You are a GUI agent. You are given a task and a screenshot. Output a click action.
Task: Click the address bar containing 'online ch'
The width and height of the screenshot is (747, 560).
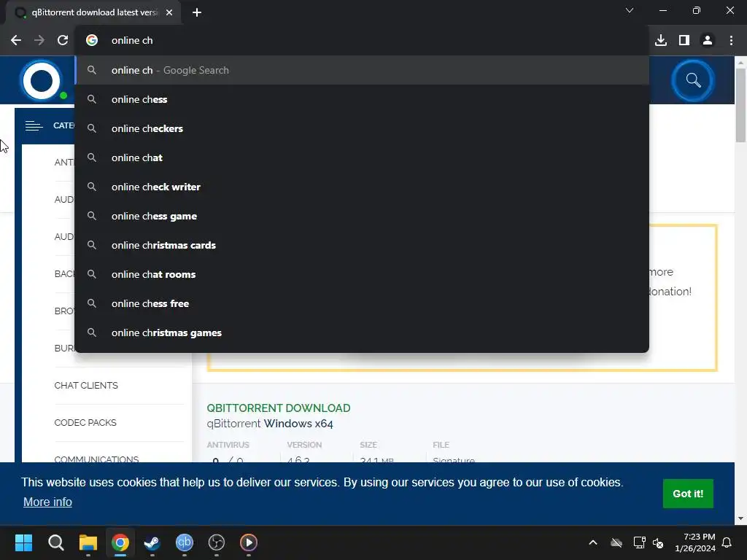(362, 41)
